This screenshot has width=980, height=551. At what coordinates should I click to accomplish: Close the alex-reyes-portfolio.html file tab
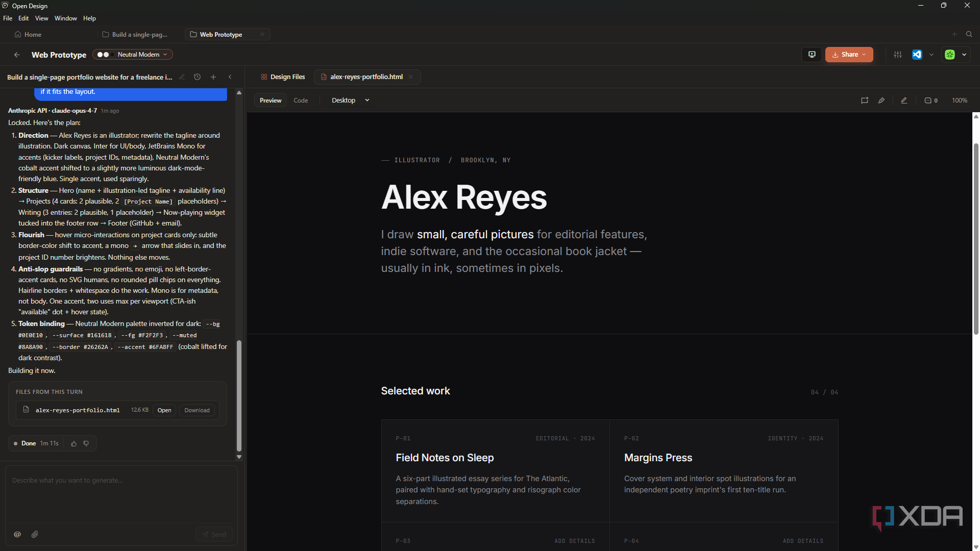(x=410, y=77)
